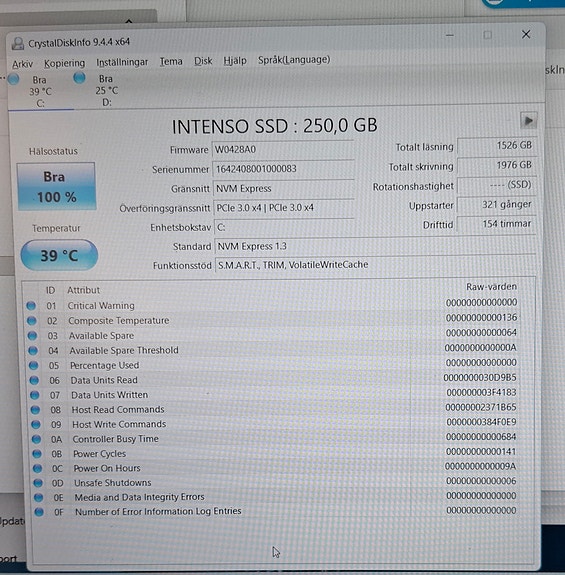Click the next disk arrow button
The height and width of the screenshot is (575, 565).
click(x=528, y=121)
